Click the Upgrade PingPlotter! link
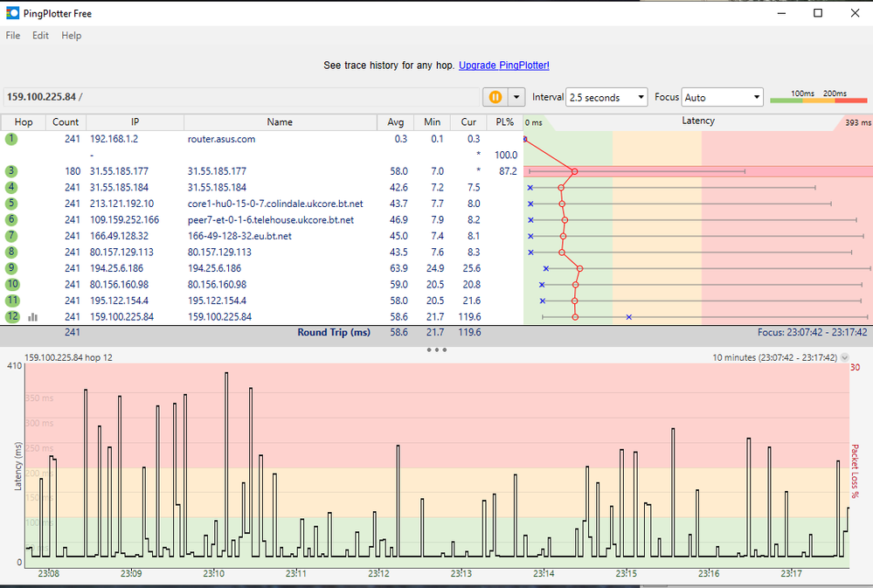The width and height of the screenshot is (873, 588). [x=503, y=66]
